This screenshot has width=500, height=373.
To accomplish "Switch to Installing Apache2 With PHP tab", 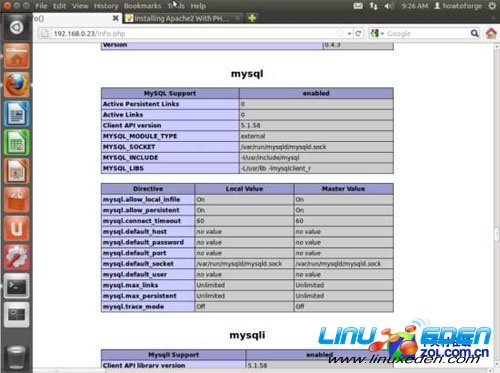I will (x=183, y=18).
